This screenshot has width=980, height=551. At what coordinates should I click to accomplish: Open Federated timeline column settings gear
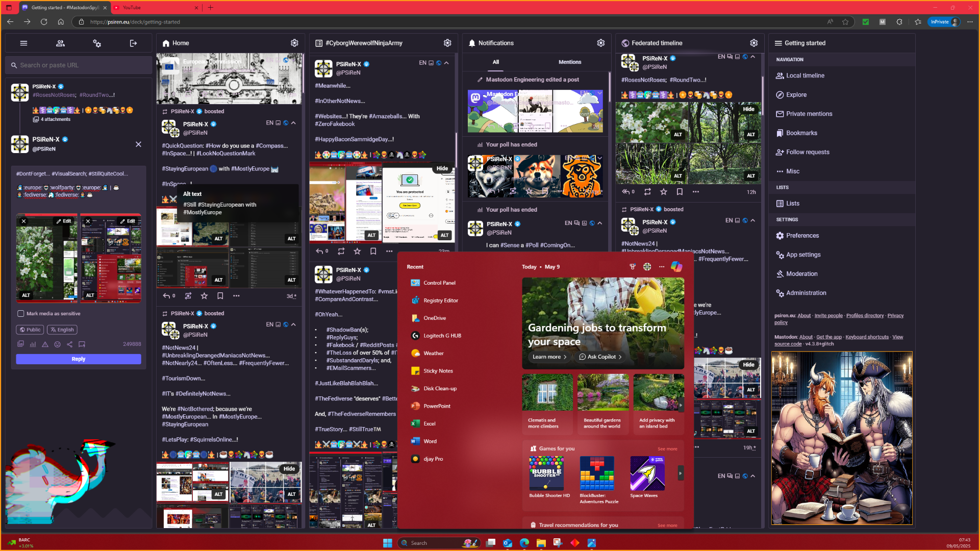pos(754,43)
